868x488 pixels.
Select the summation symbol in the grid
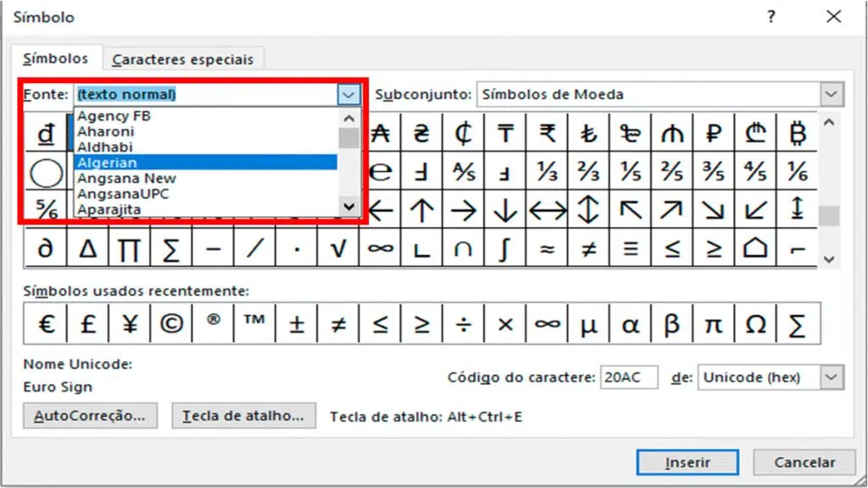tap(171, 248)
